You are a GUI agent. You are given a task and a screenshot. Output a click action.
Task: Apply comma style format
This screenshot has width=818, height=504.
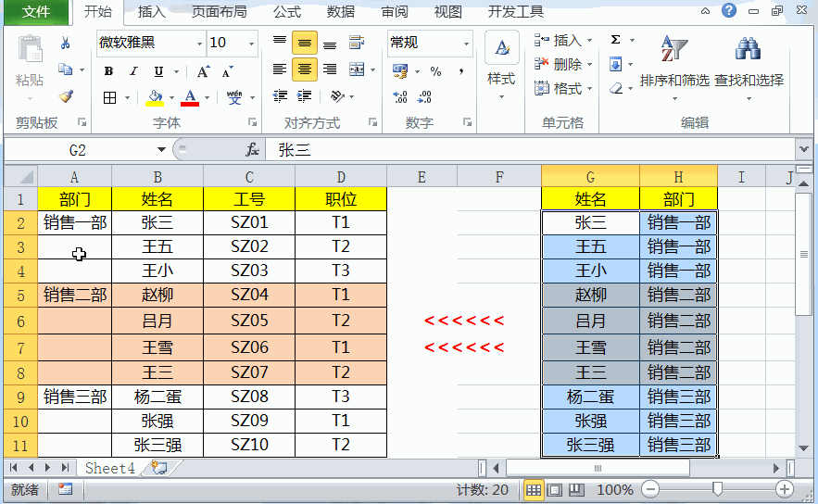(461, 71)
